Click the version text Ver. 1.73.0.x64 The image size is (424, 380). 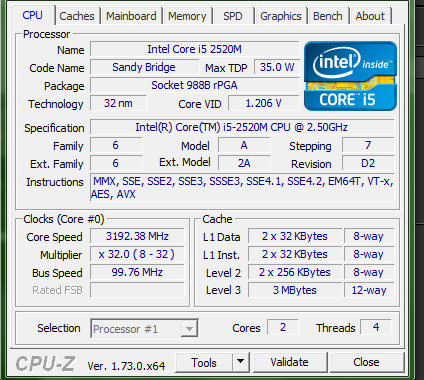[126, 366]
